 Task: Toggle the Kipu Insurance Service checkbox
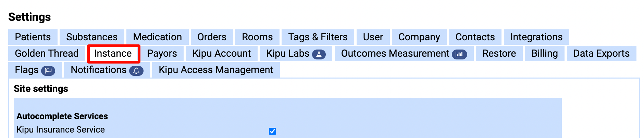coord(272,131)
